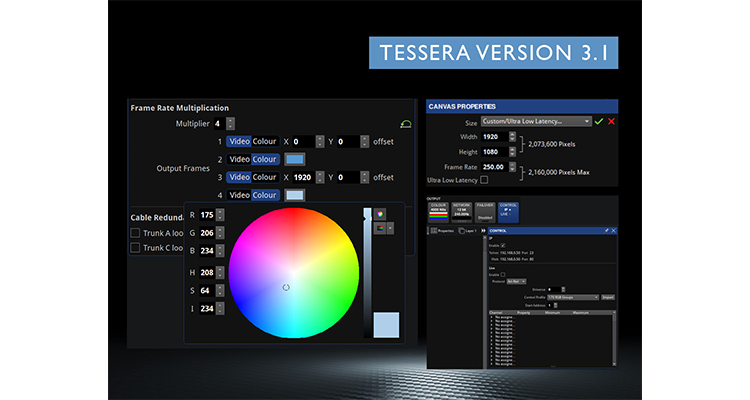Click the frame 1 Y offset field
Screen dimensions: 750x400
(348, 142)
